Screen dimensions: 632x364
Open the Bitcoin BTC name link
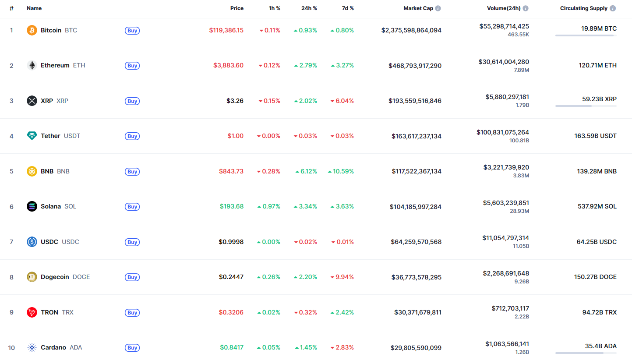click(x=59, y=30)
